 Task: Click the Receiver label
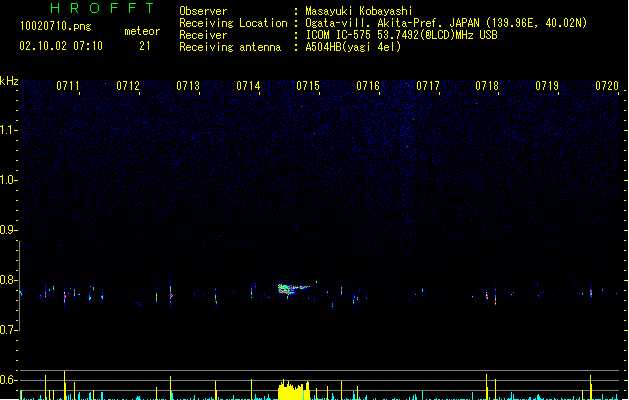pos(203,35)
